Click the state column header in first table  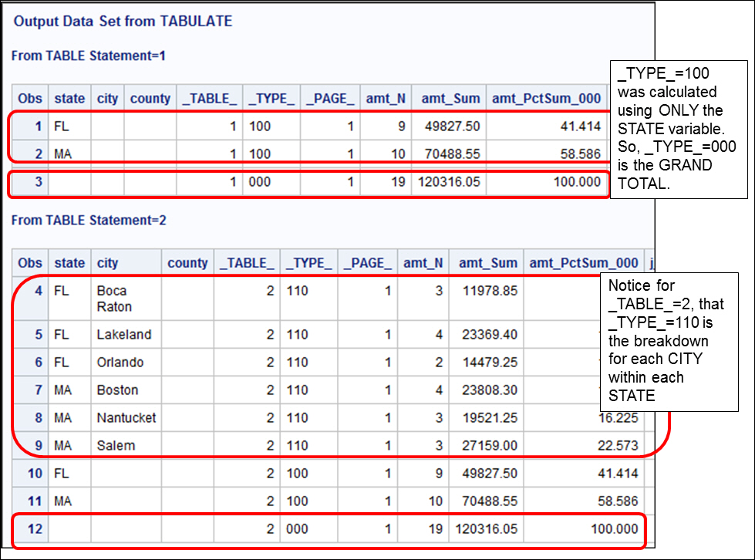[69, 99]
